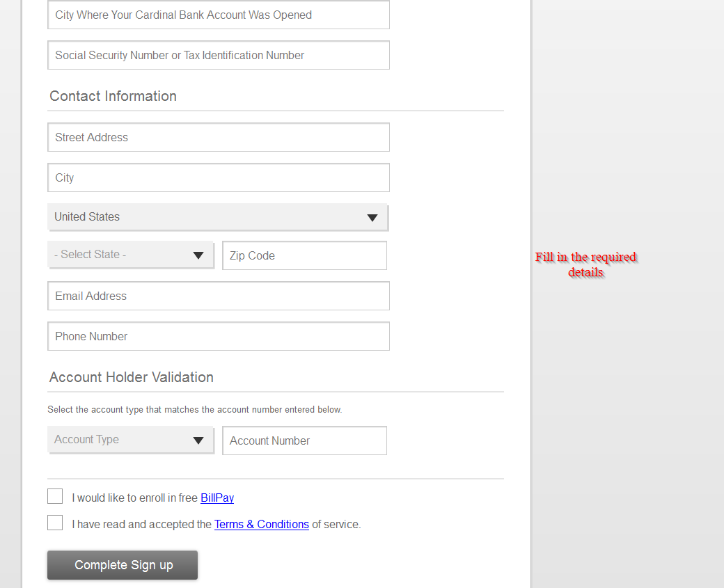724x588 pixels.
Task: Tick the accept Terms & Conditions checkbox
Action: tap(55, 523)
